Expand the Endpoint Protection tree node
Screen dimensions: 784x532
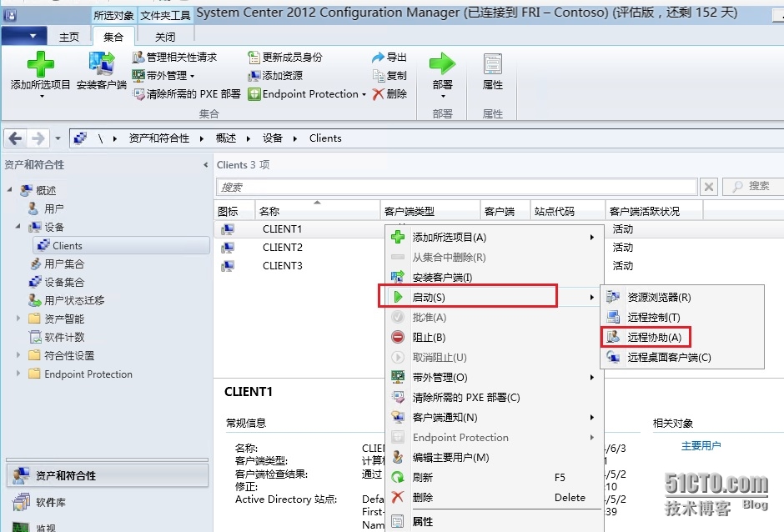pos(18,373)
